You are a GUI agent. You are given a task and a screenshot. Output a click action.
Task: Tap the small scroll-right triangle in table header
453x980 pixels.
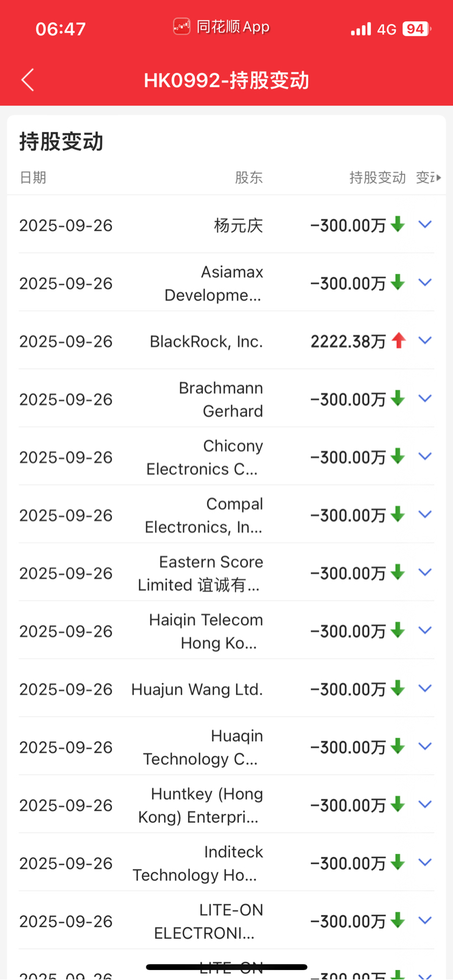point(438,177)
